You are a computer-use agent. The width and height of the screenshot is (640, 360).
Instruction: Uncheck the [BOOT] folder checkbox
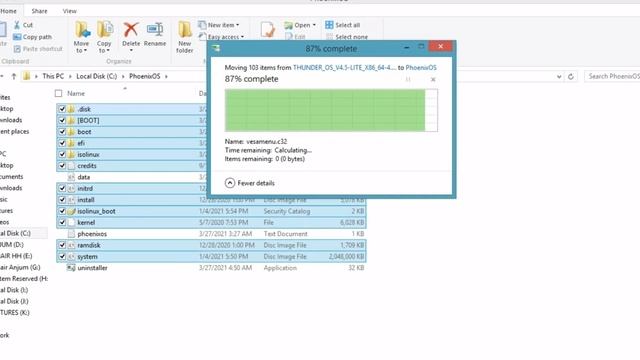click(62, 120)
